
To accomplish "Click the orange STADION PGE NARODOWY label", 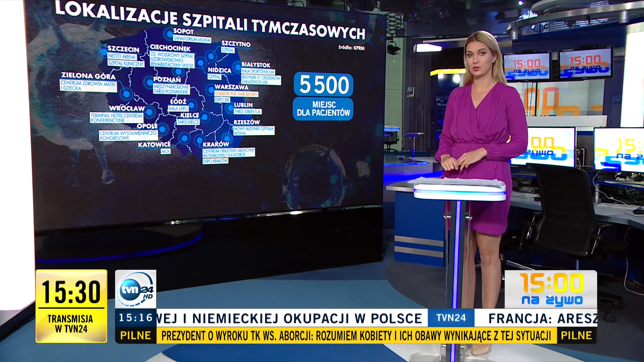I will (236, 94).
